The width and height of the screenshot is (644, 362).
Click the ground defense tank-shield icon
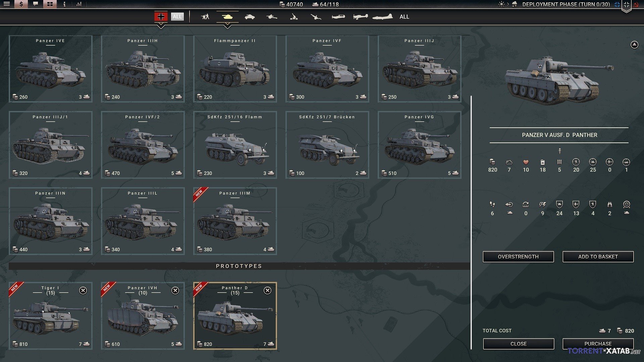(x=559, y=204)
